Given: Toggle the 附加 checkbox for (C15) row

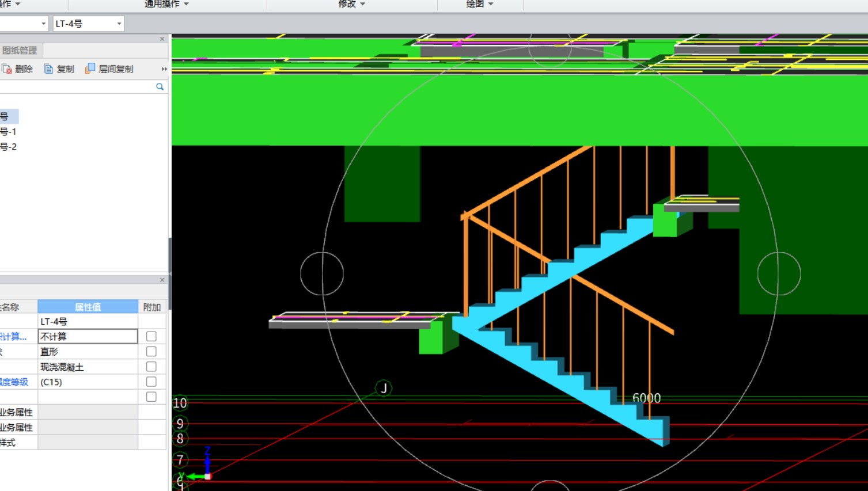Looking at the screenshot, I should tap(151, 382).
